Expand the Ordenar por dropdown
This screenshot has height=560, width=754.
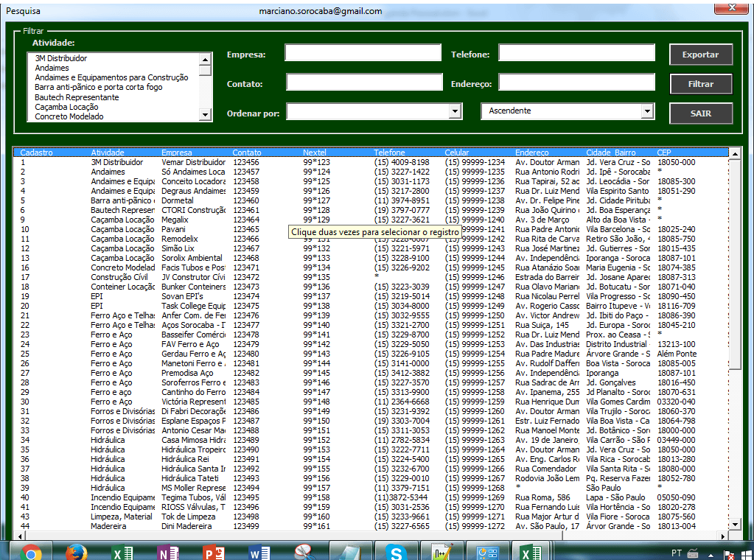pos(454,111)
